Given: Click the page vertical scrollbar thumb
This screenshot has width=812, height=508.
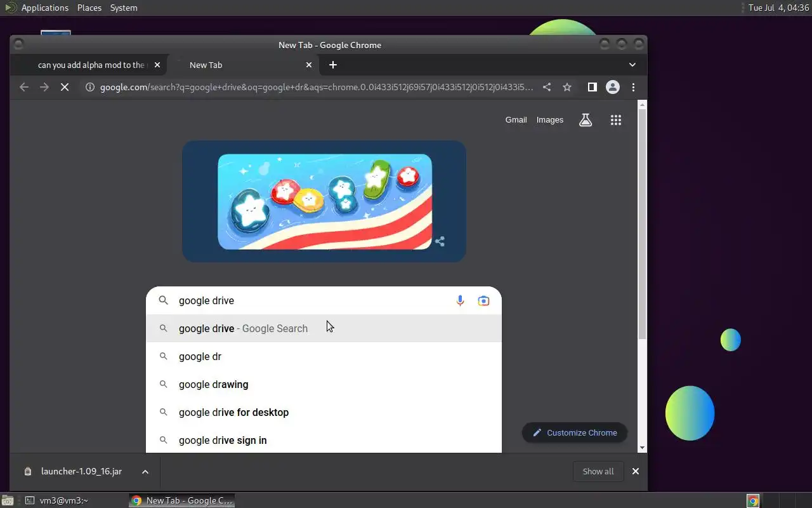Looking at the screenshot, I should coord(642,224).
